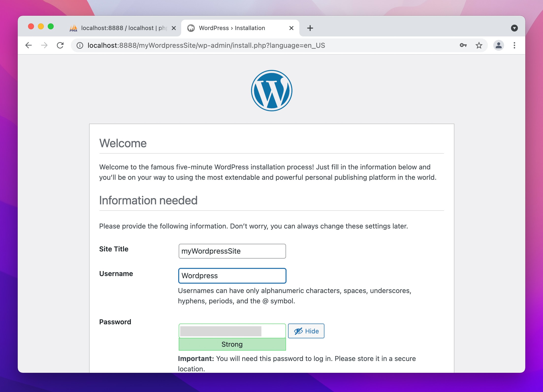
Task: Hide the generated password
Action: (x=306, y=331)
